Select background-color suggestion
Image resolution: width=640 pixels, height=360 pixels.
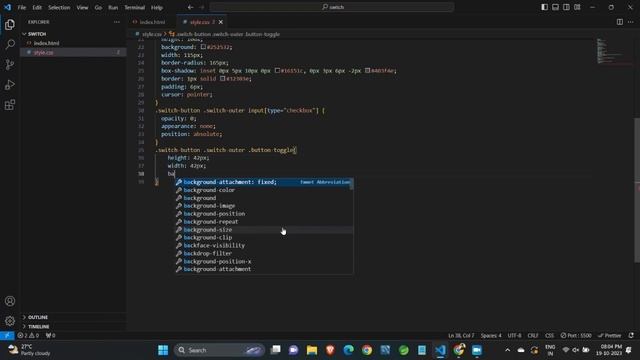tap(264, 190)
